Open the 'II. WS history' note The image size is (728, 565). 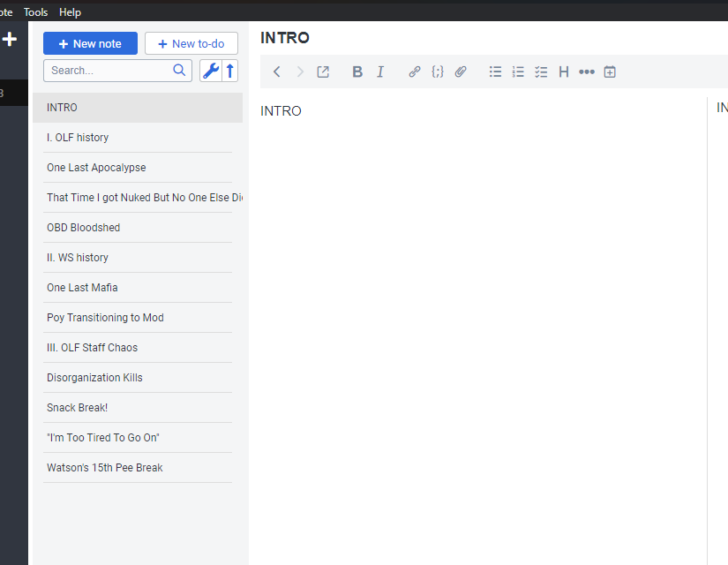click(138, 258)
